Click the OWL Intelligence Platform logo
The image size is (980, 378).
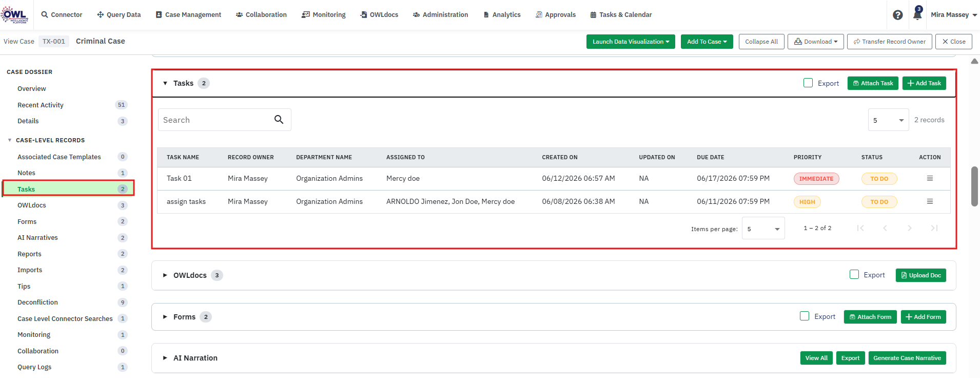coord(14,14)
